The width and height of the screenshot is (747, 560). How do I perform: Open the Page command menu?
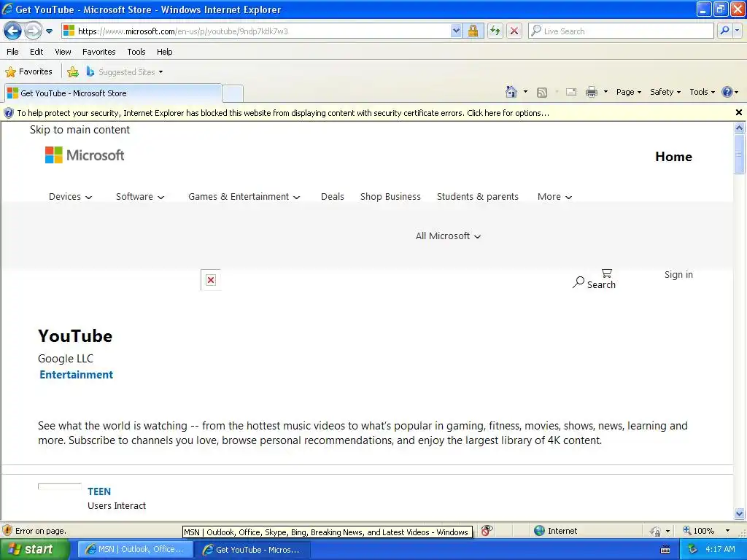click(628, 92)
